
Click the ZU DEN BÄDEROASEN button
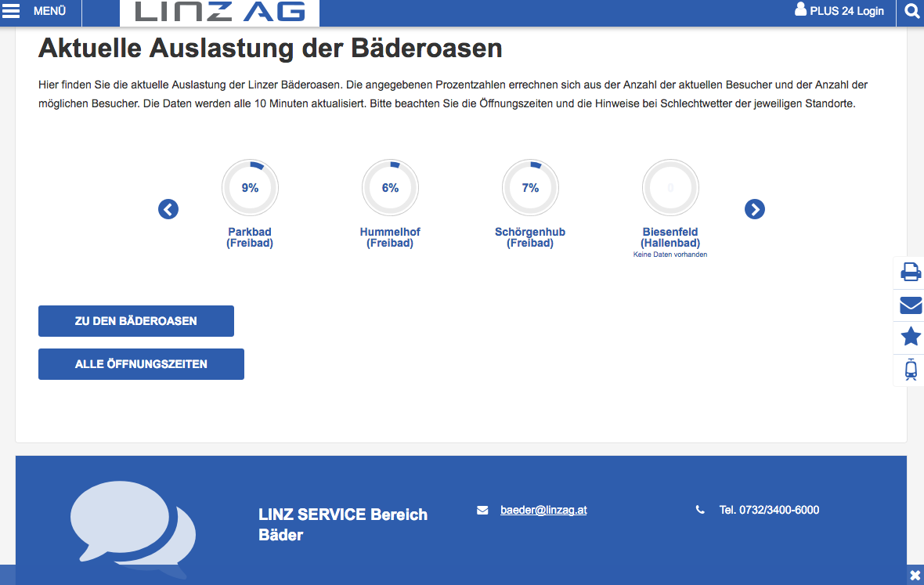136,321
